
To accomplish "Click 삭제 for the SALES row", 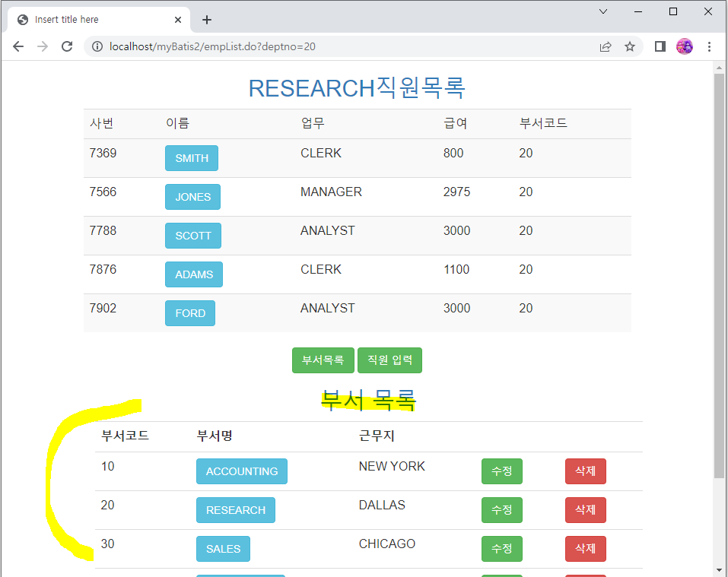I will [586, 549].
